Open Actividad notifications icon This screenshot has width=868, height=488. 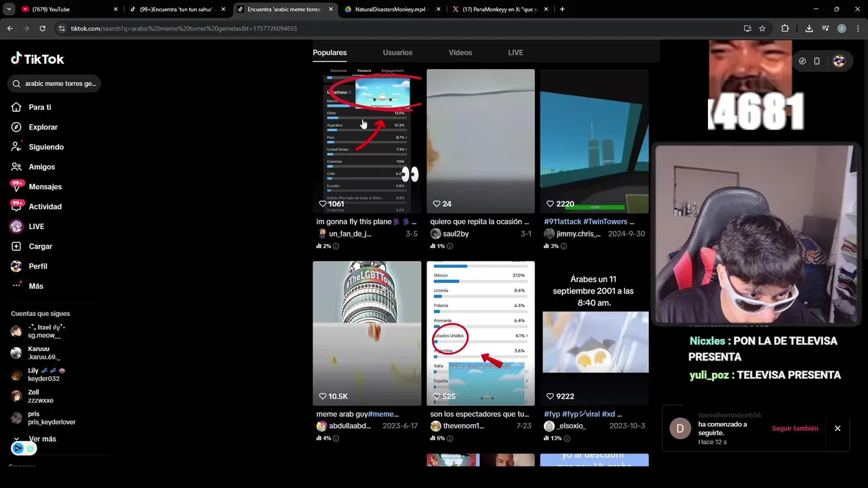pyautogui.click(x=16, y=206)
